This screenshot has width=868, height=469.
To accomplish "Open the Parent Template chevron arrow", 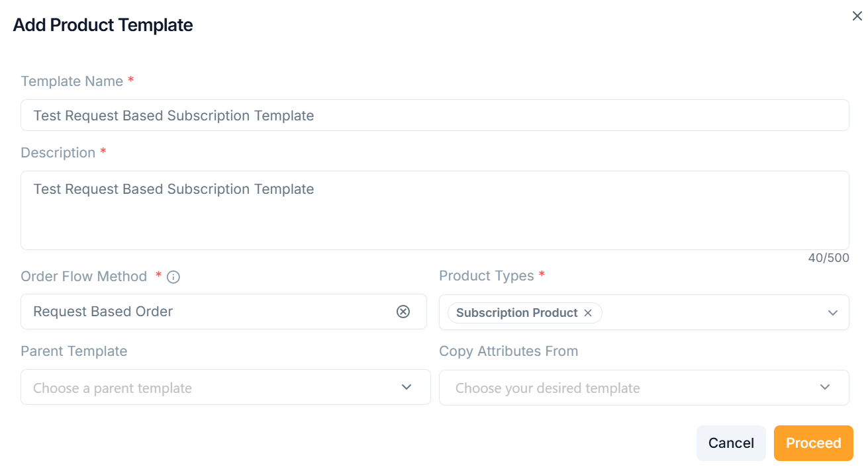I will coord(407,387).
